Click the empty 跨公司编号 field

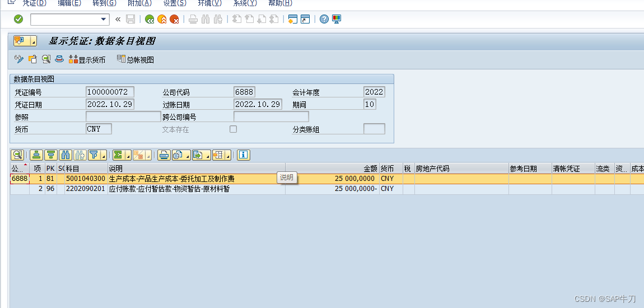coord(271,116)
